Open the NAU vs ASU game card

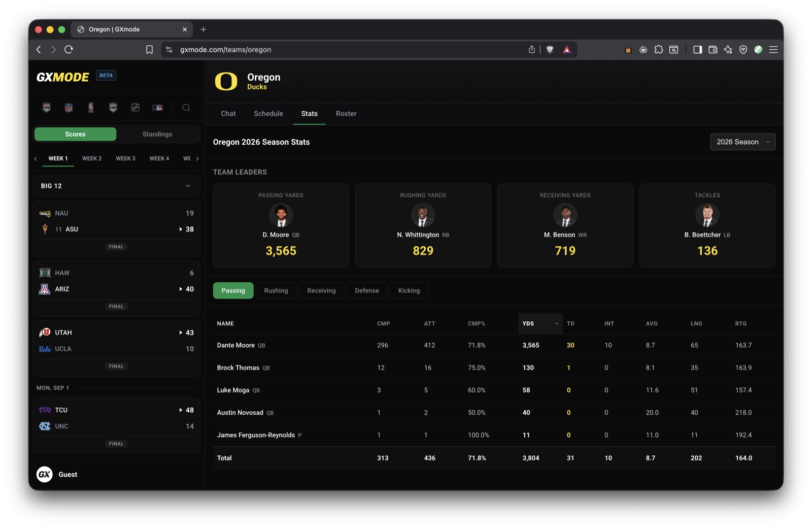(x=116, y=228)
